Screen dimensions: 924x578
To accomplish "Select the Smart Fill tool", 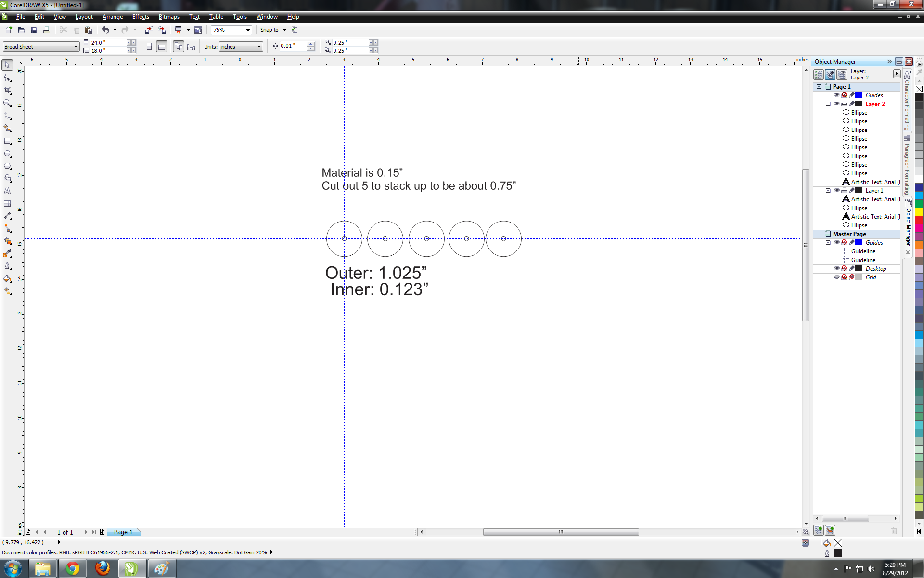I will pyautogui.click(x=7, y=128).
